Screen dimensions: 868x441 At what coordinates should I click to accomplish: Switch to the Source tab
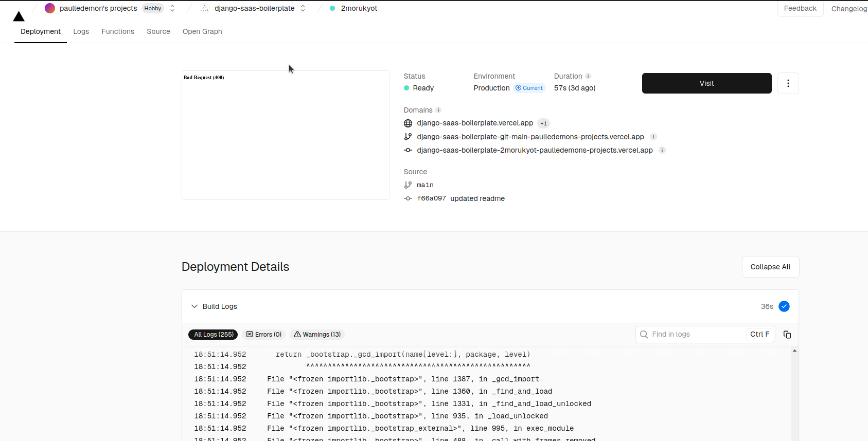click(158, 31)
